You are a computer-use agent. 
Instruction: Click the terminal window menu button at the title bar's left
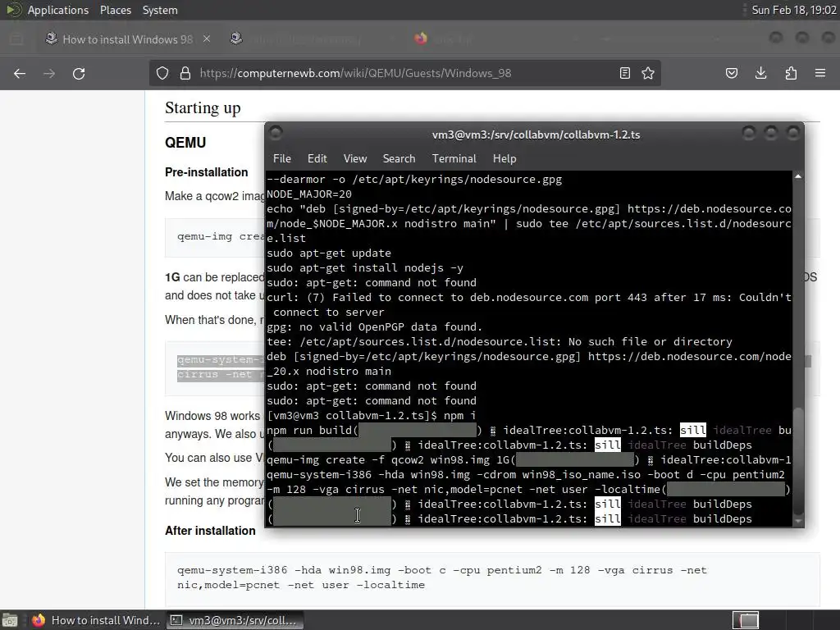point(276,133)
